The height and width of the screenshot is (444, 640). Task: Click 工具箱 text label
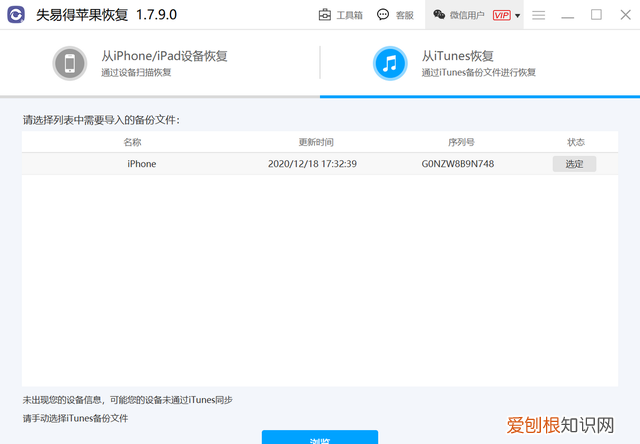[x=349, y=16]
